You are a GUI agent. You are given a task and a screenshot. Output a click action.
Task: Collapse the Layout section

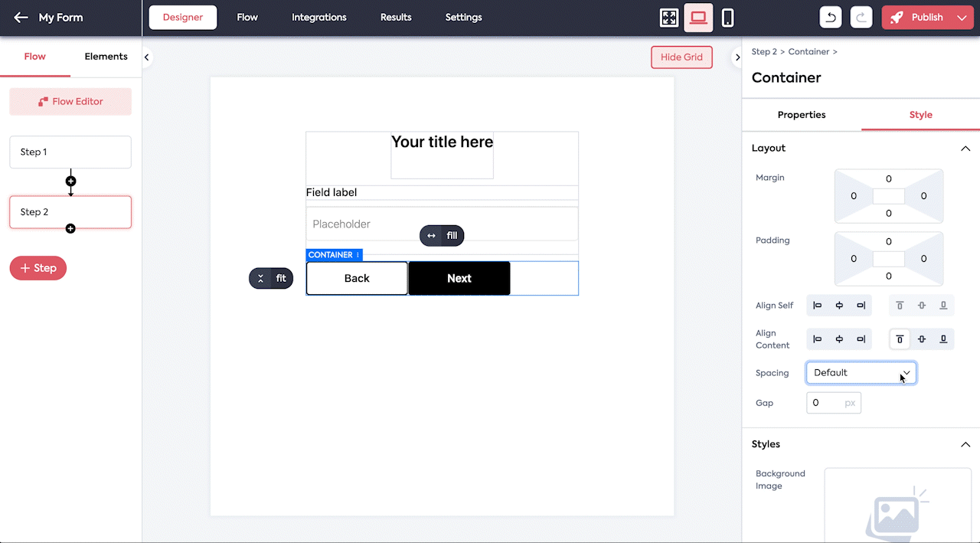965,149
